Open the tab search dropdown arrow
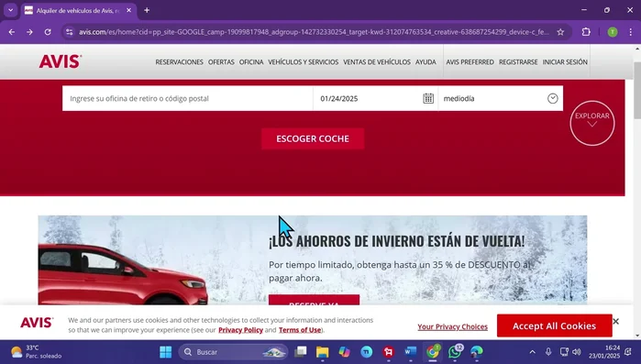The image size is (641, 364). pyautogui.click(x=11, y=10)
